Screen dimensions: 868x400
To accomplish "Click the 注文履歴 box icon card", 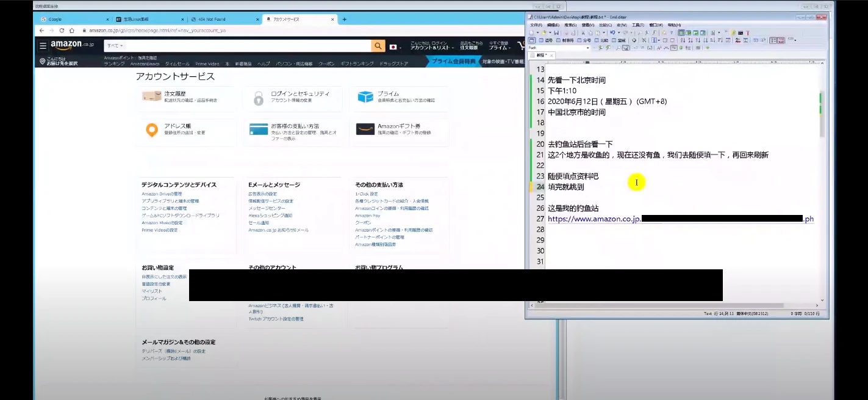I will (x=151, y=97).
